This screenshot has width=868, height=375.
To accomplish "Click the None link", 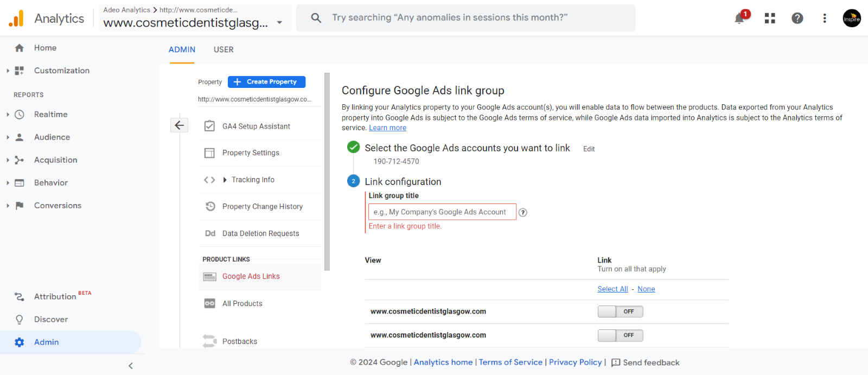I will pos(646,289).
